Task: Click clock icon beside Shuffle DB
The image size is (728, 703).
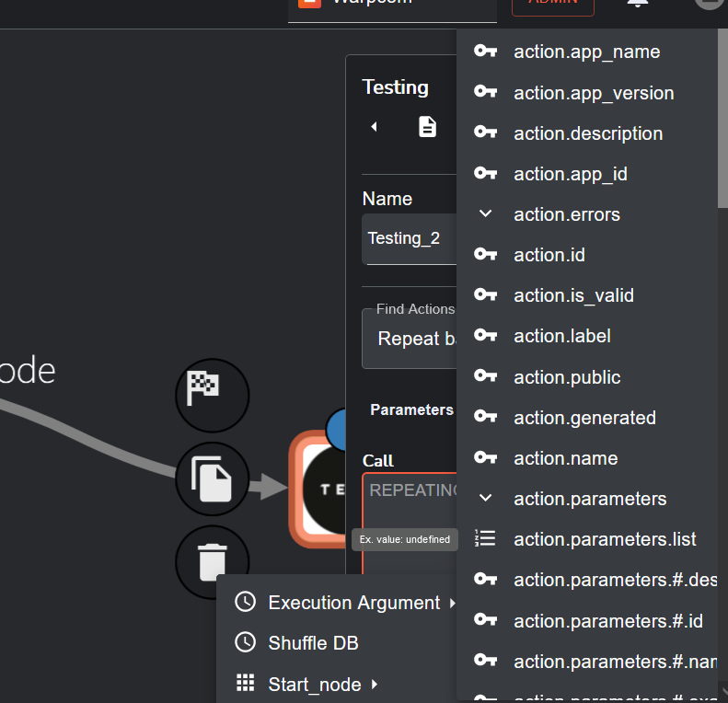Action: [245, 642]
